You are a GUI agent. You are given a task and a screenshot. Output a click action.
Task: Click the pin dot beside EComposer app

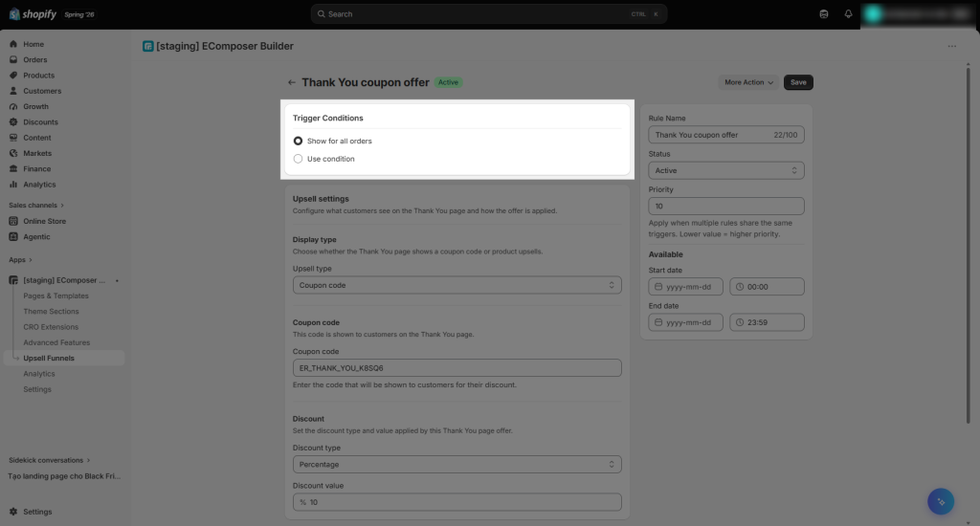pos(117,281)
